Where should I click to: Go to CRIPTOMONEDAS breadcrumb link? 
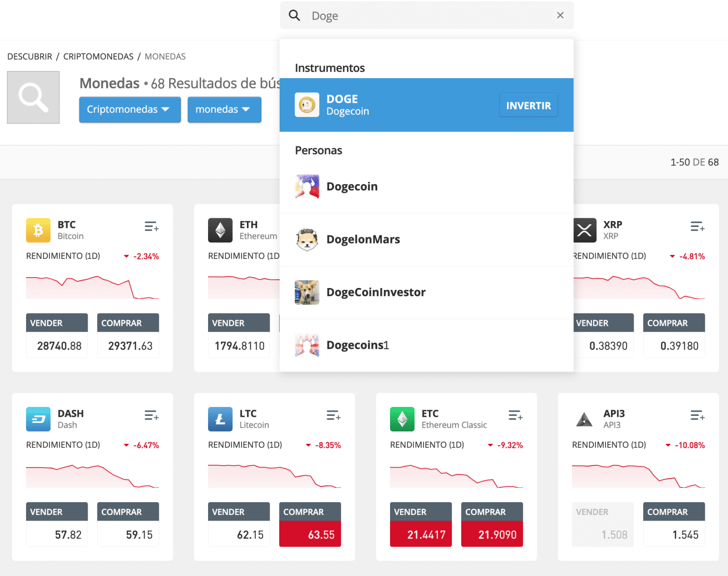(x=98, y=56)
